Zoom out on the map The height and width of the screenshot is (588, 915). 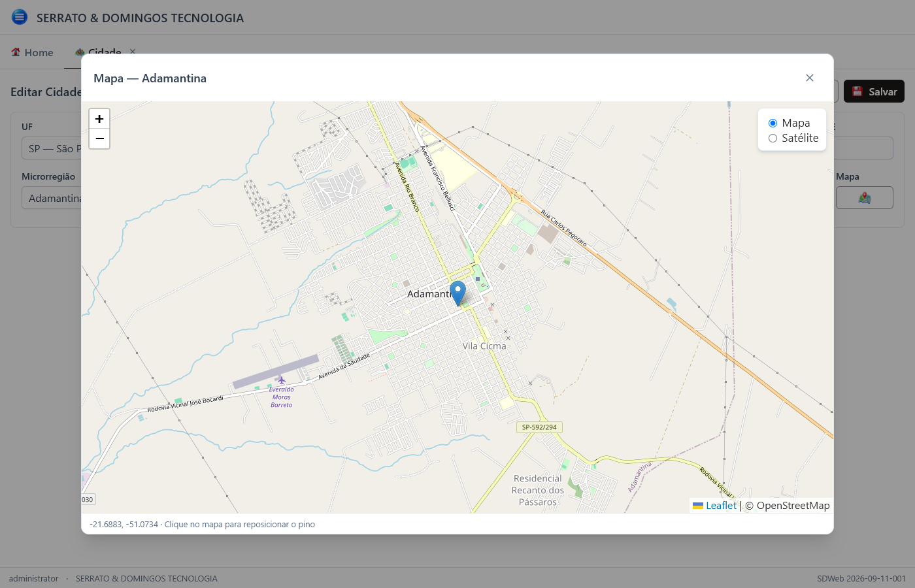click(x=99, y=139)
